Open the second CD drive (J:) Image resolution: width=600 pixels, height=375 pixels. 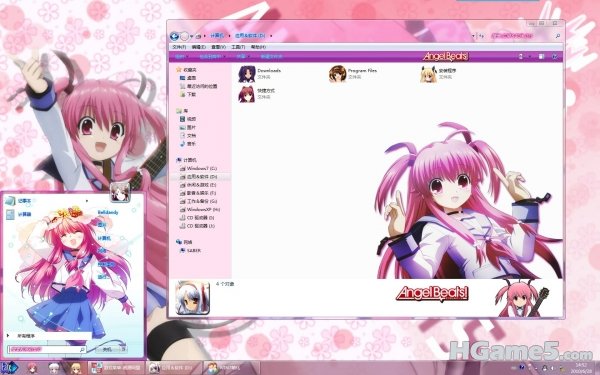click(x=197, y=226)
